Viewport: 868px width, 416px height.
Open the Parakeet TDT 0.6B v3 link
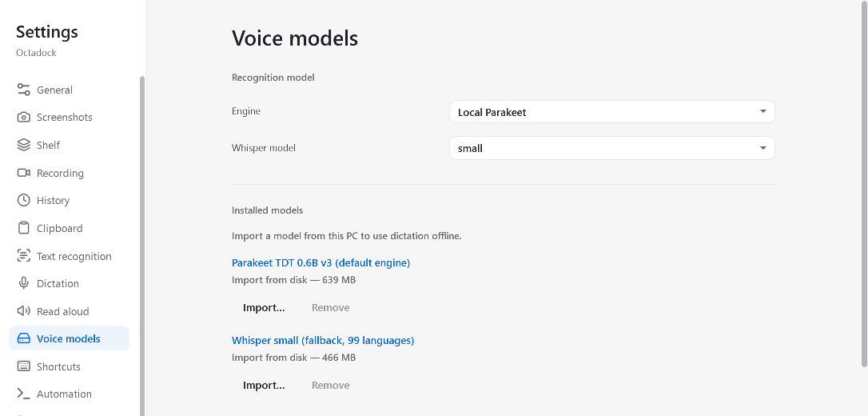(321, 262)
